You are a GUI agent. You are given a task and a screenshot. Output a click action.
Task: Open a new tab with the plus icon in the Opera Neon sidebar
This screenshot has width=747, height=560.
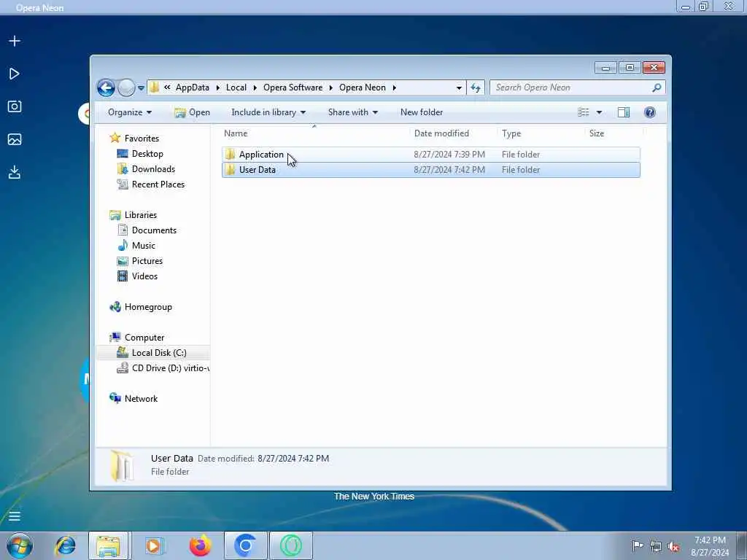click(x=15, y=41)
